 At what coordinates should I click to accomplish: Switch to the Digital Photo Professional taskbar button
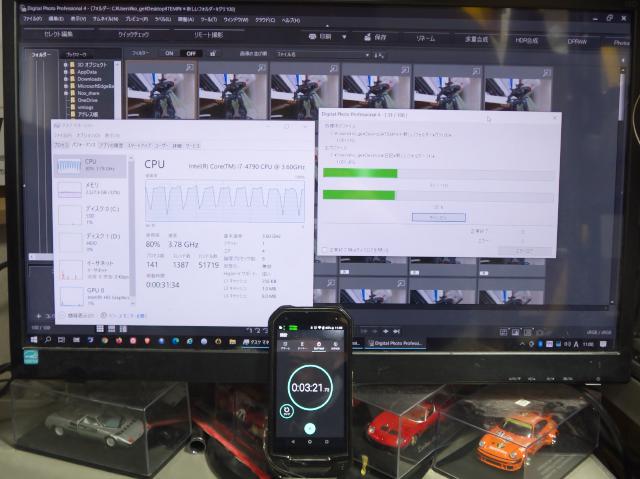pyautogui.click(x=396, y=343)
